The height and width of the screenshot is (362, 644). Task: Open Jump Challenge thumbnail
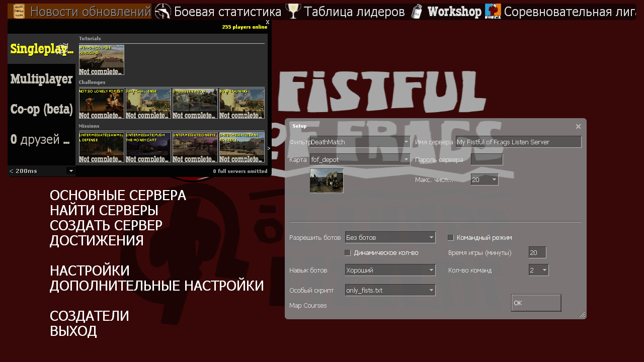148,104
